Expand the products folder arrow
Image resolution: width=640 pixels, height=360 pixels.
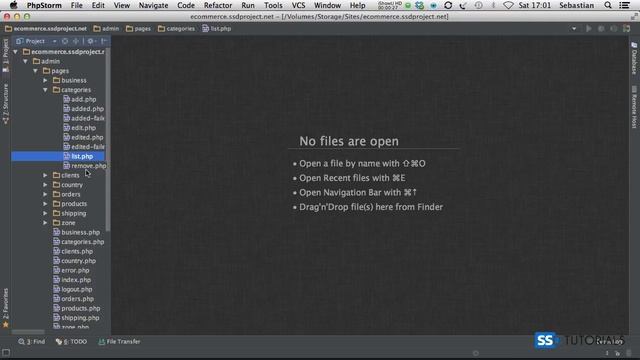45,204
